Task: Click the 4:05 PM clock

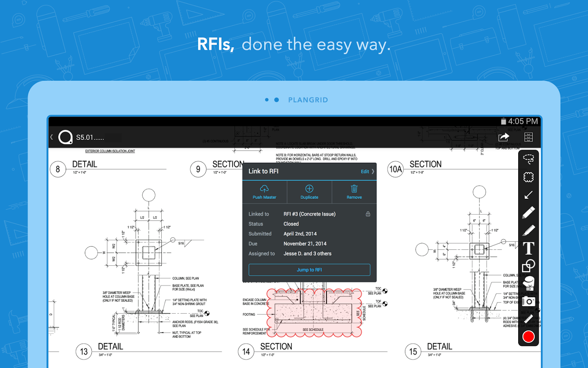Action: pyautogui.click(x=523, y=121)
